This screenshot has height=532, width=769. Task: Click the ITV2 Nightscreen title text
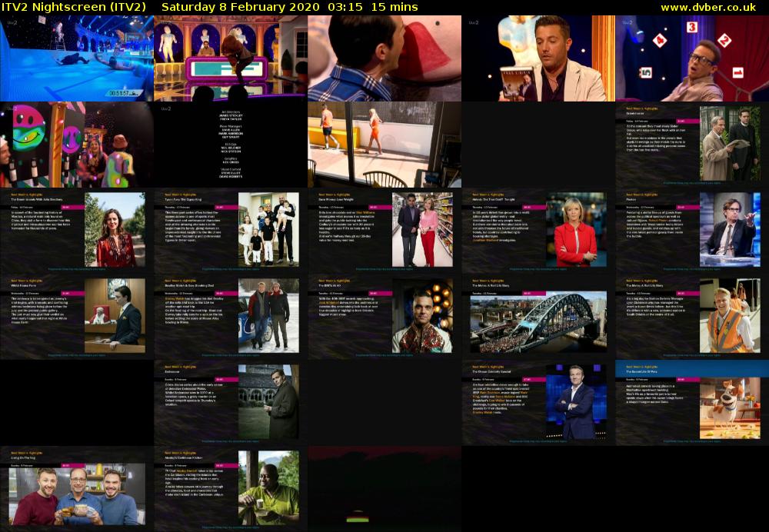[77, 7]
